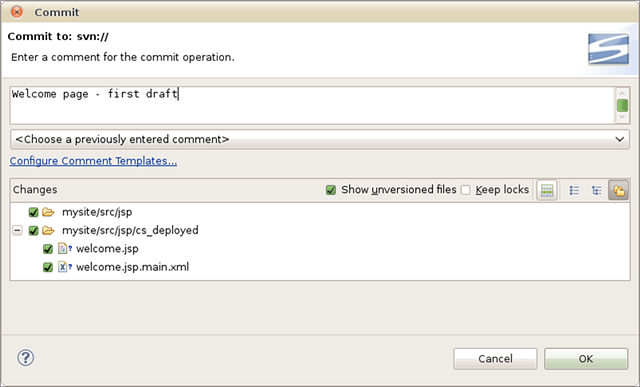The image size is (640, 387).
Task: Open previously entered comment dropdown
Action: [320, 139]
